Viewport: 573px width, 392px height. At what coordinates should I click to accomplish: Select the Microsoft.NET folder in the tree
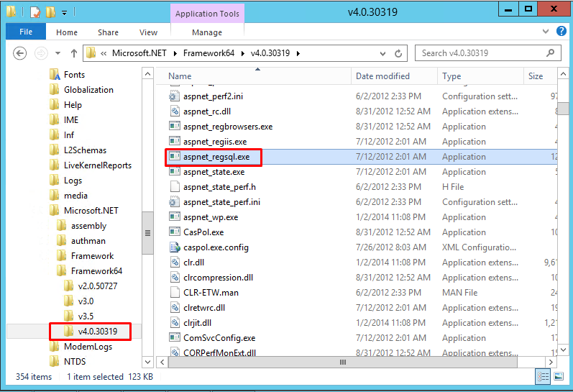pos(91,211)
